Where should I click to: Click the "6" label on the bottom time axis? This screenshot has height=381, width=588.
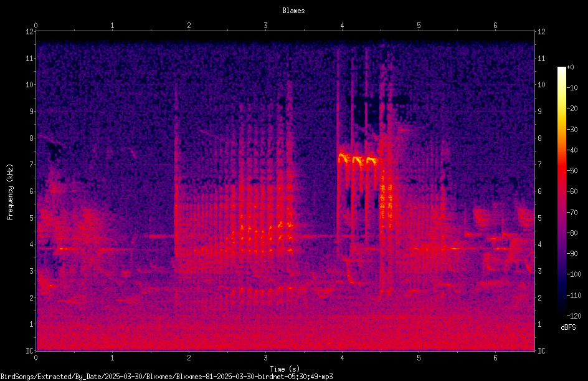click(495, 358)
